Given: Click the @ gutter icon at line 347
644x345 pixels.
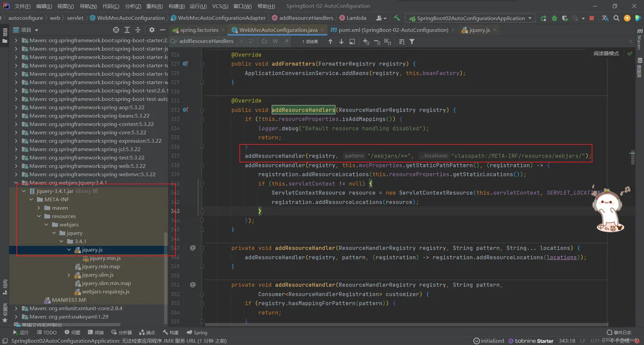Looking at the screenshot, I should [x=193, y=248].
